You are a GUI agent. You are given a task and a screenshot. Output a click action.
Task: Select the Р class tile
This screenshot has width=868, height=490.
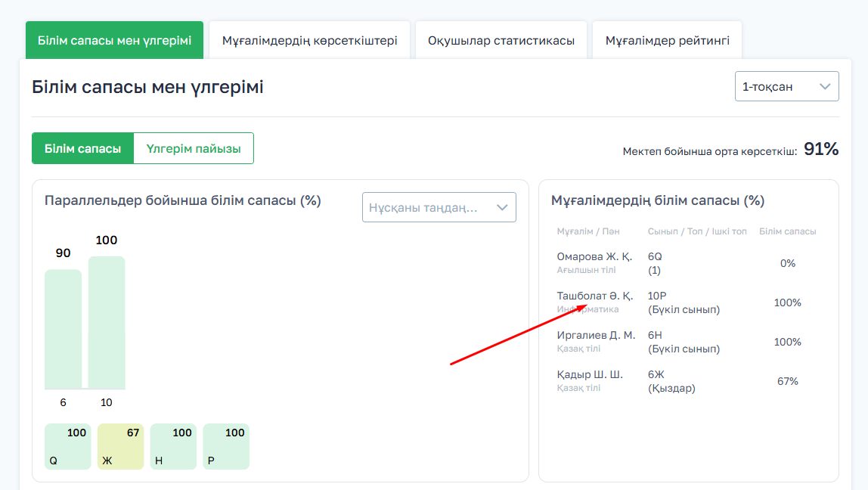[x=226, y=446]
